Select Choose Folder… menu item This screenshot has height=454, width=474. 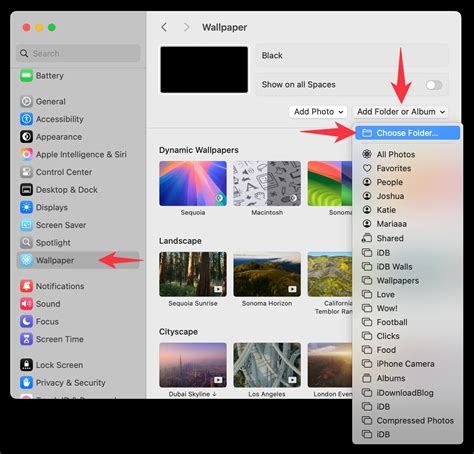(x=408, y=133)
